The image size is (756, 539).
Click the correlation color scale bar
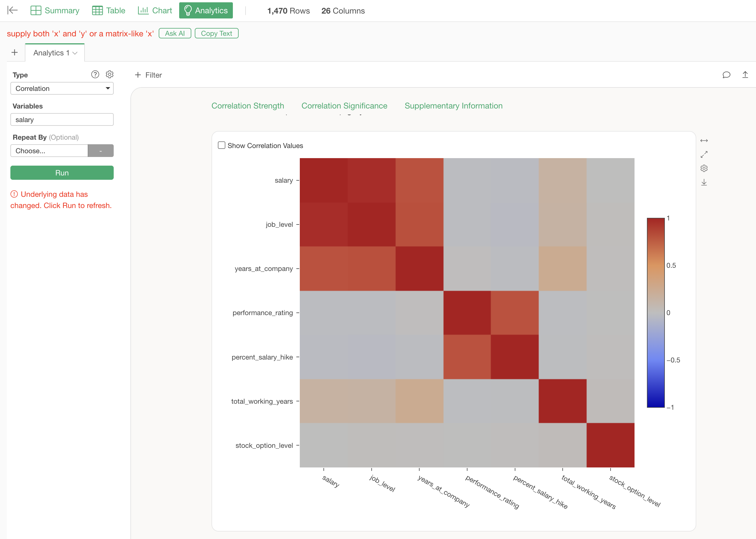coord(656,312)
